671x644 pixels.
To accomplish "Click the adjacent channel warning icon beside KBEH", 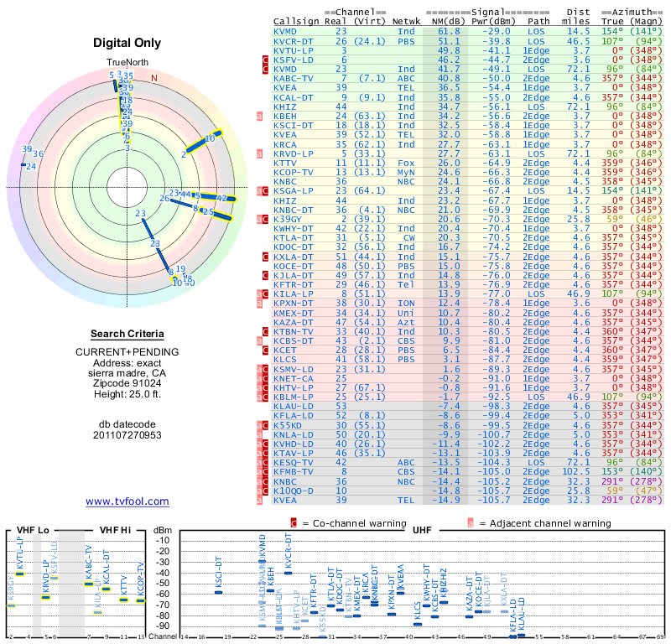I will pos(259,116).
